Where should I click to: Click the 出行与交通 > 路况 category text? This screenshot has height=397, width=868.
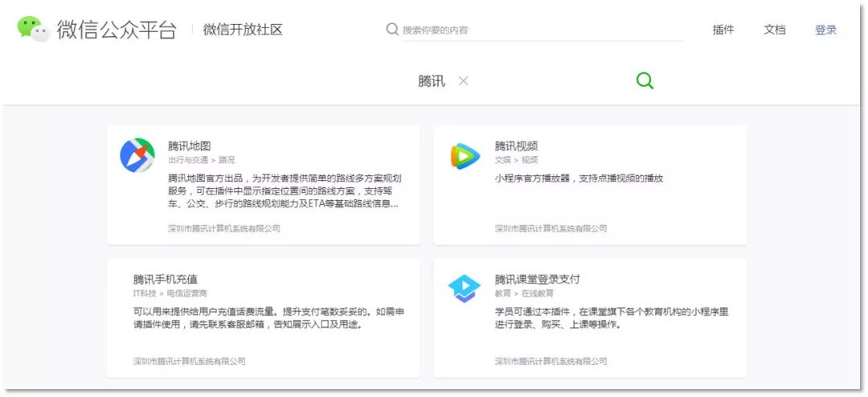(202, 160)
